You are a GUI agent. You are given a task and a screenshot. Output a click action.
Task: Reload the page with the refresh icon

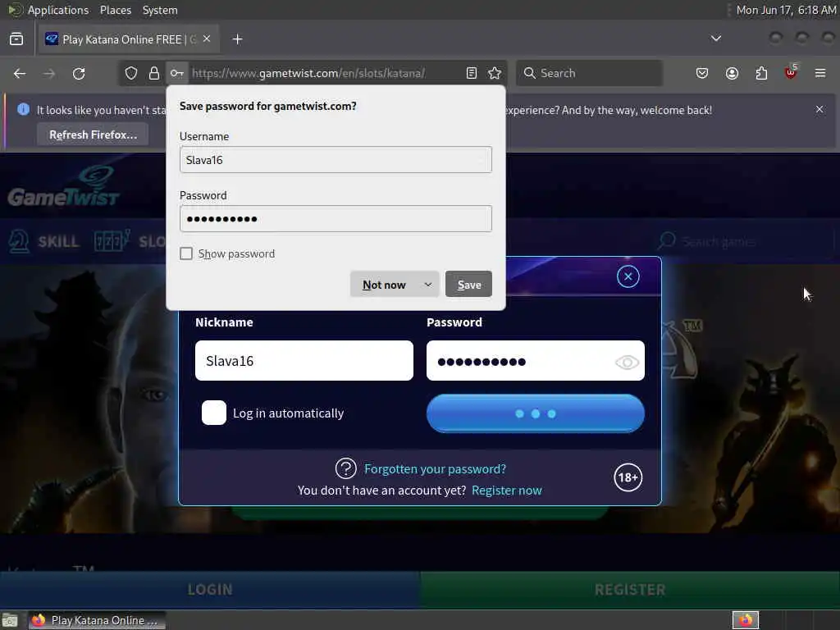(79, 73)
